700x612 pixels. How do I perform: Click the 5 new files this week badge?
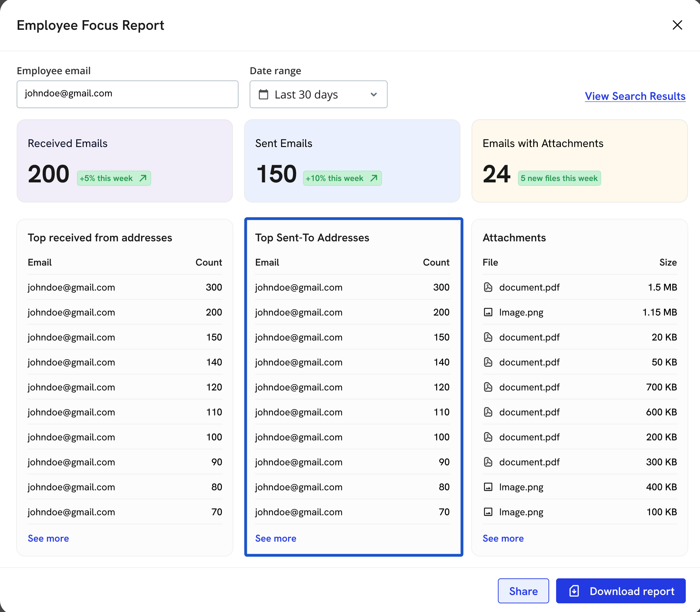(x=559, y=178)
